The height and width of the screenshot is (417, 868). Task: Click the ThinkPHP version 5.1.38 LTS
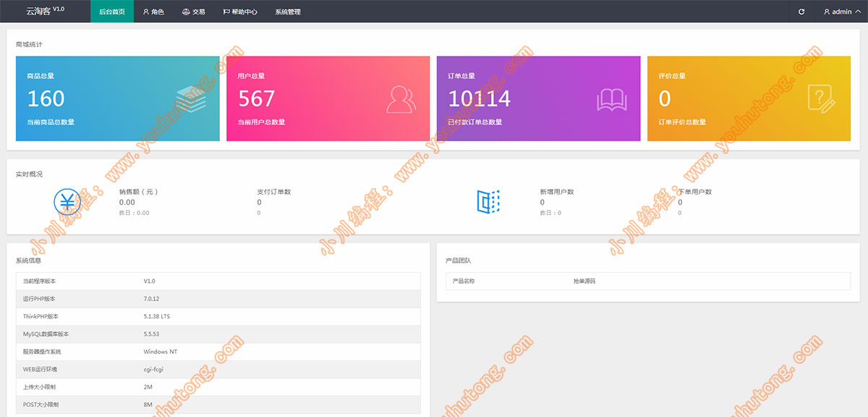pos(157,316)
